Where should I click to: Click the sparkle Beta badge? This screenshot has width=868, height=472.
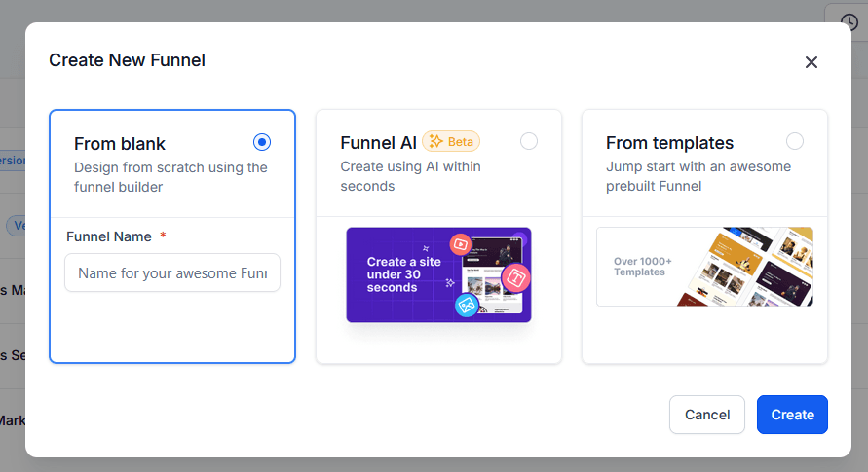451,142
